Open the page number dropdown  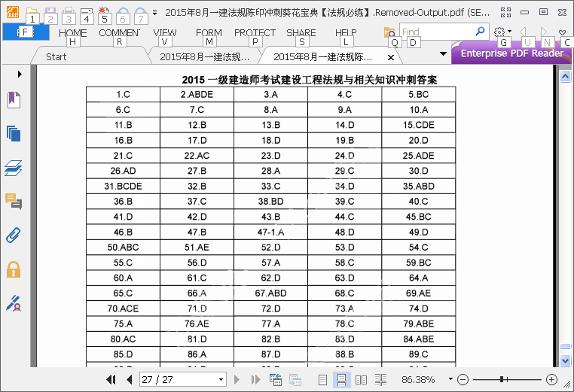pyautogui.click(x=221, y=380)
